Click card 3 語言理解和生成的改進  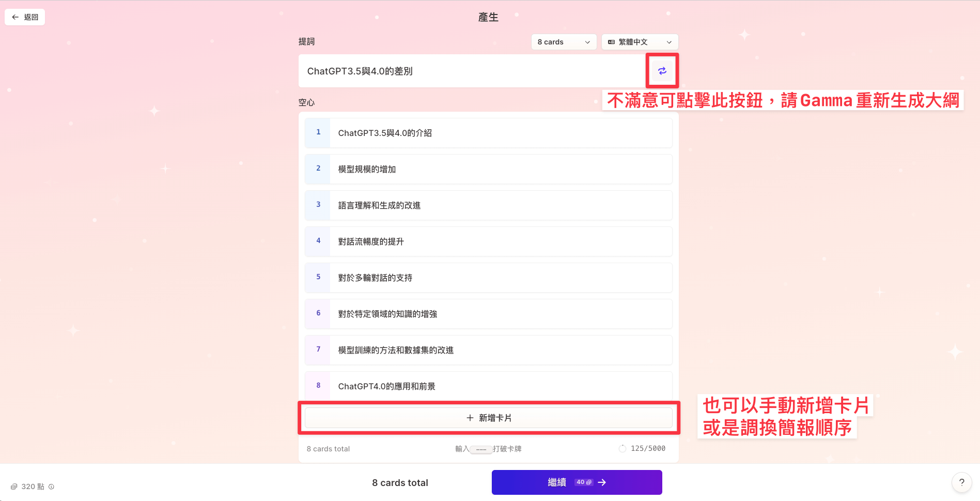[500, 205]
